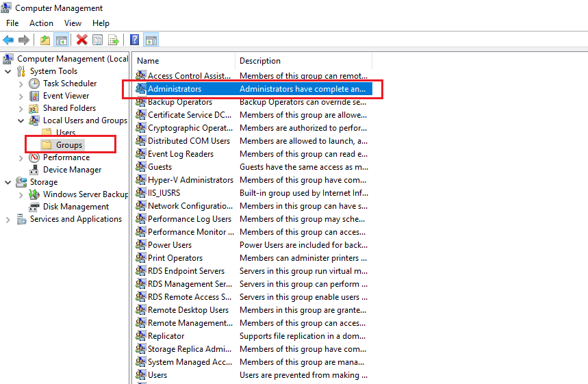Expand the Windows Server Backup node

click(21, 195)
